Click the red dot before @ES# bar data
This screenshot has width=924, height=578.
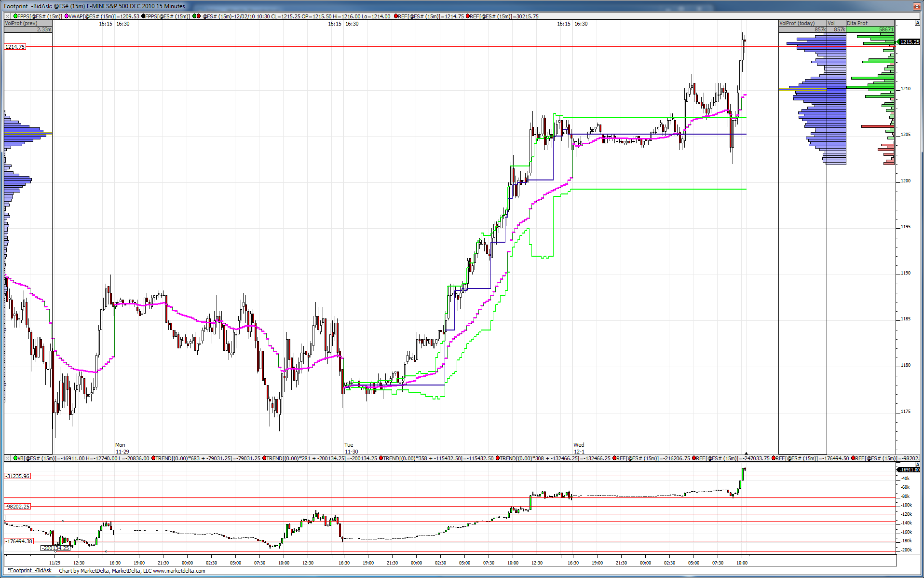[199, 16]
